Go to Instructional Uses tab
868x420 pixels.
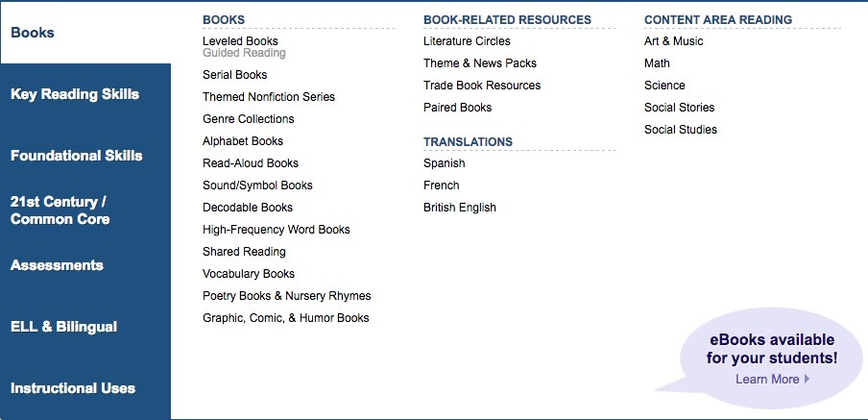[73, 388]
